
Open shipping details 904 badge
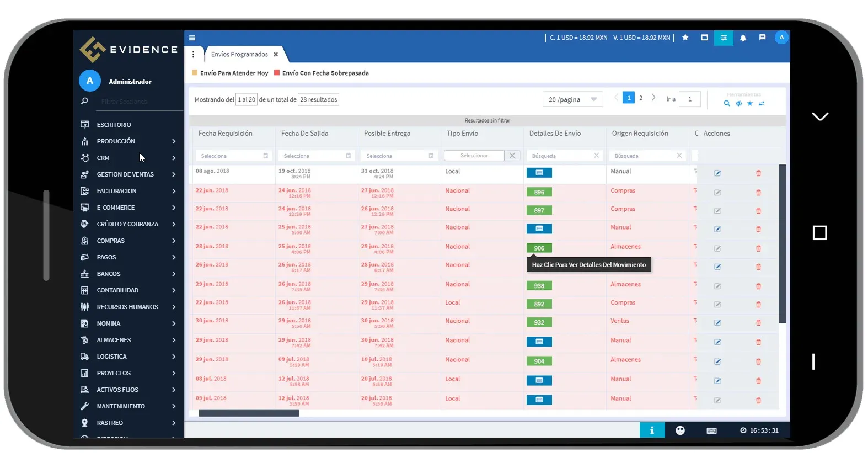tap(539, 361)
